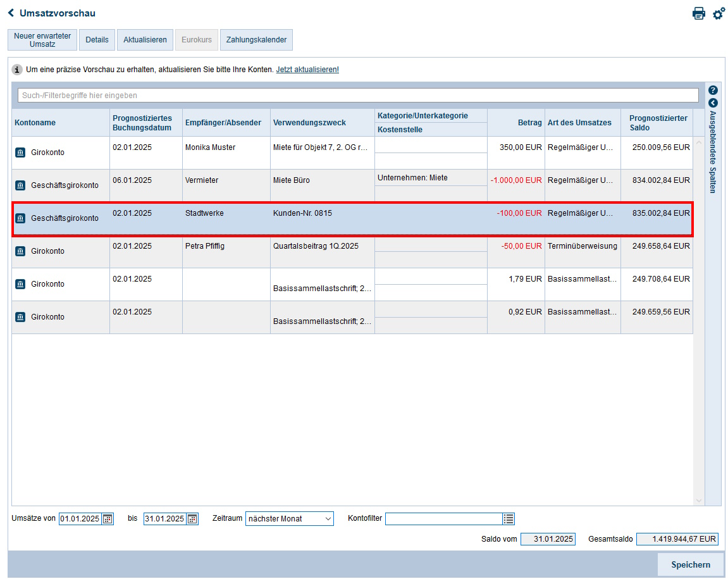Viewport: 728px width, 579px height.
Task: Click the Kunden-Nr. 0815 cell
Action: pos(322,218)
